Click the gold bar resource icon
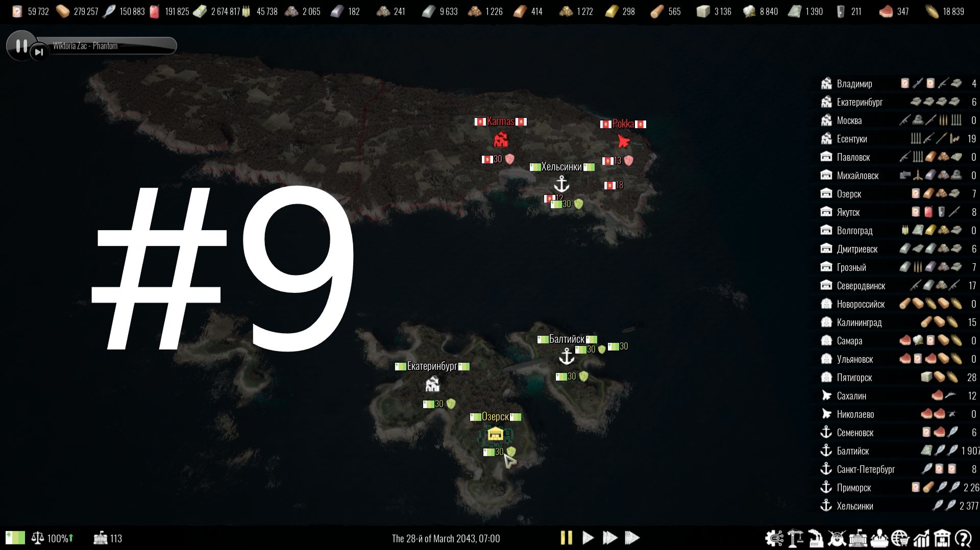The height and width of the screenshot is (550, 980). pyautogui.click(x=611, y=11)
